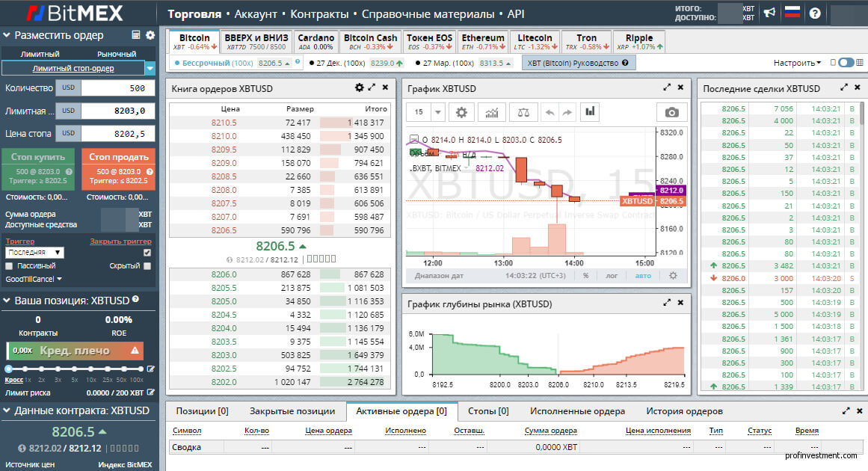Screen dimensions: 868x471
Task: Click Стоп купить button
Action: click(x=39, y=170)
